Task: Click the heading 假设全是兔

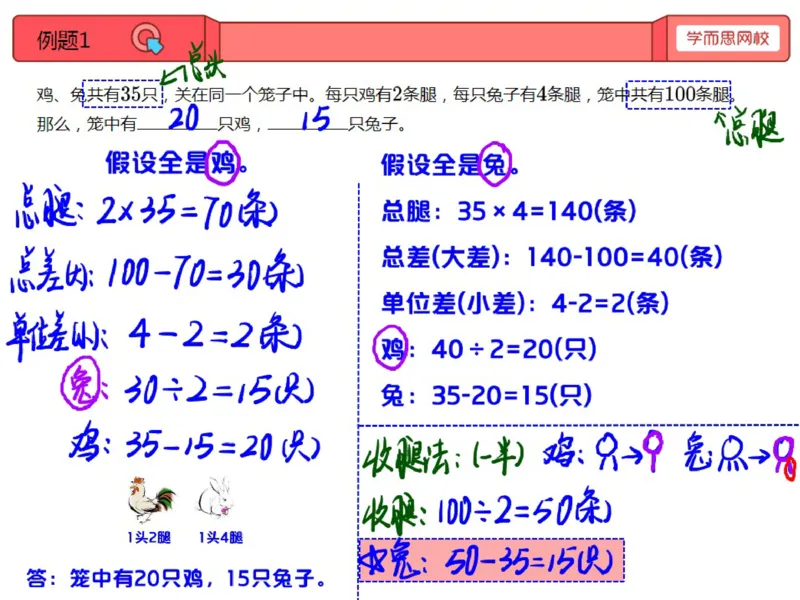Action: 450,164
